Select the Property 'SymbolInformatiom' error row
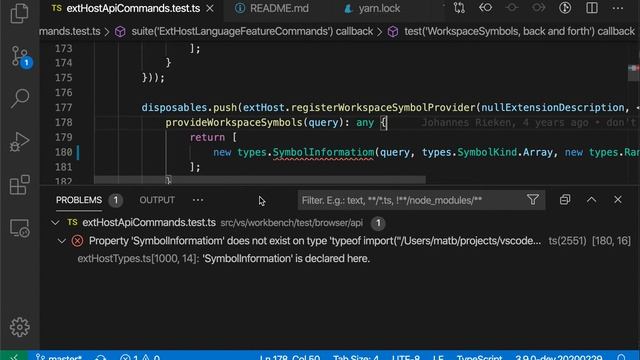Viewport: 640px width, 360px height. pyautogui.click(x=340, y=241)
